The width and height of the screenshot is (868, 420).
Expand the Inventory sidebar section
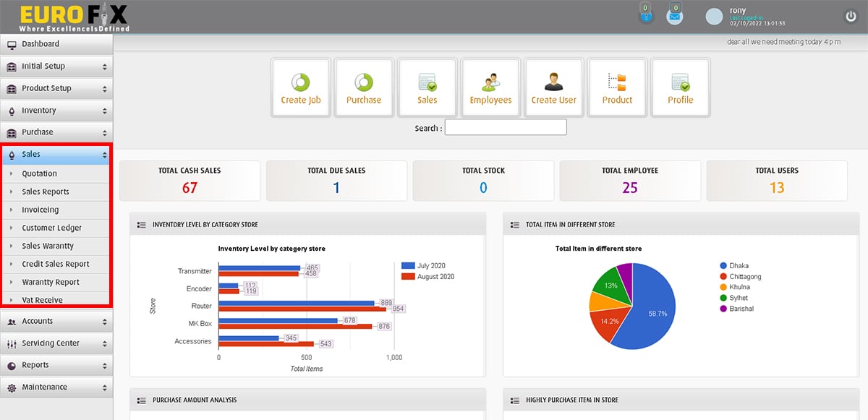(56, 111)
